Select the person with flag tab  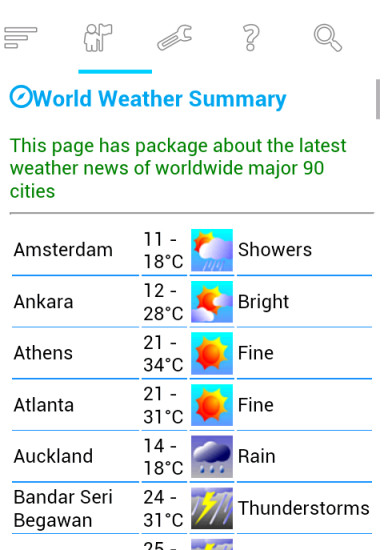pyautogui.click(x=98, y=38)
